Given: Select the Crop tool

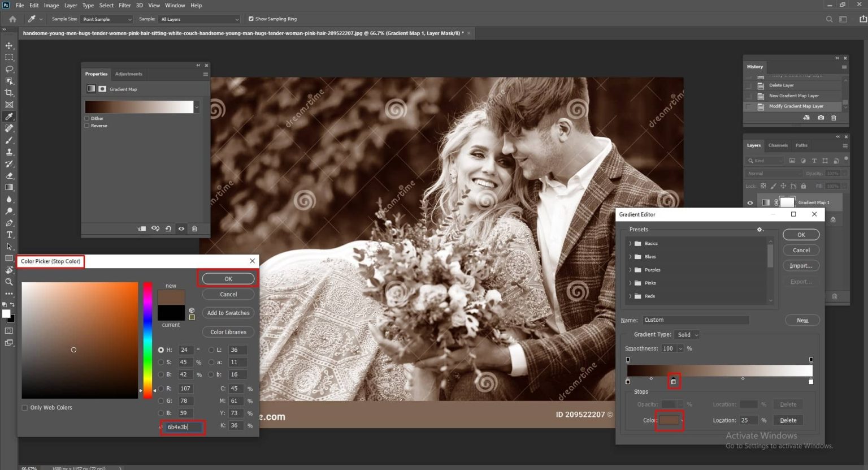Looking at the screenshot, I should pos(8,93).
